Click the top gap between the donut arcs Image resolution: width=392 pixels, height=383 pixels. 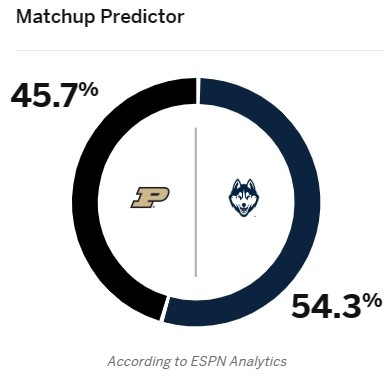pyautogui.click(x=198, y=91)
